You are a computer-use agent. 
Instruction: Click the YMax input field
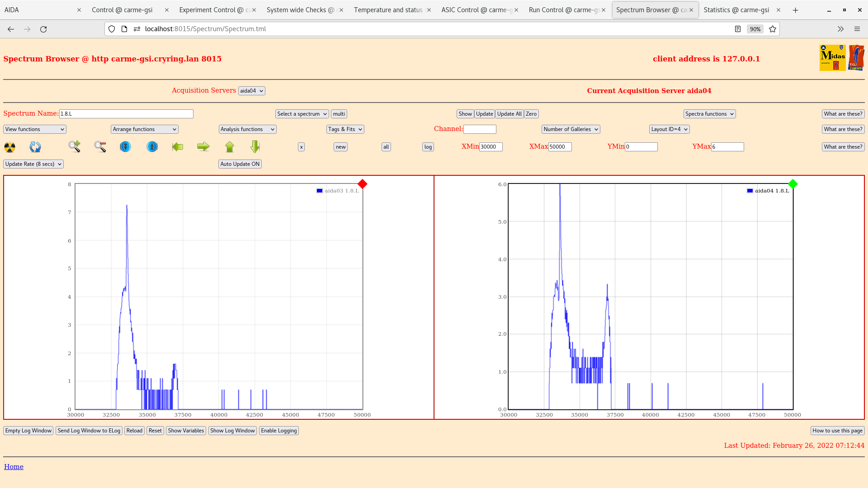[x=727, y=147]
